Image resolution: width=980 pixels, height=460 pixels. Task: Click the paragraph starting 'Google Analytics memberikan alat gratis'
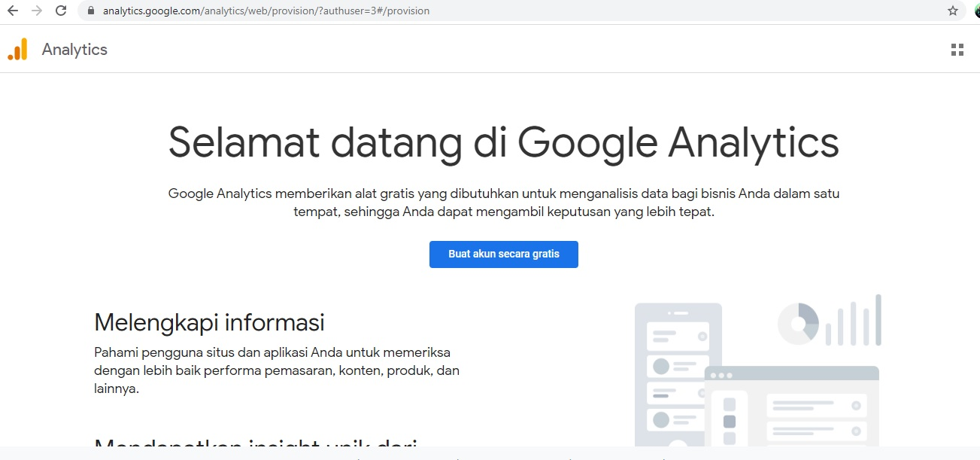pyautogui.click(x=504, y=203)
